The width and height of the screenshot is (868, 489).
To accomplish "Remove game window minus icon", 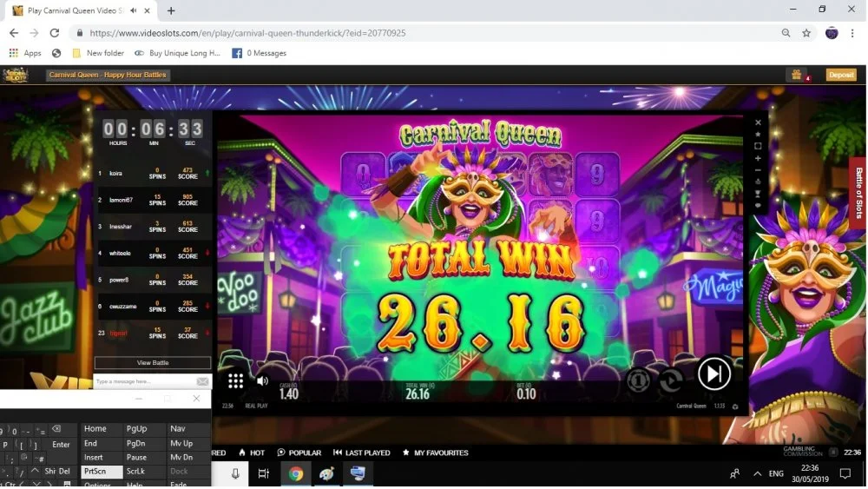I will pyautogui.click(x=758, y=170).
